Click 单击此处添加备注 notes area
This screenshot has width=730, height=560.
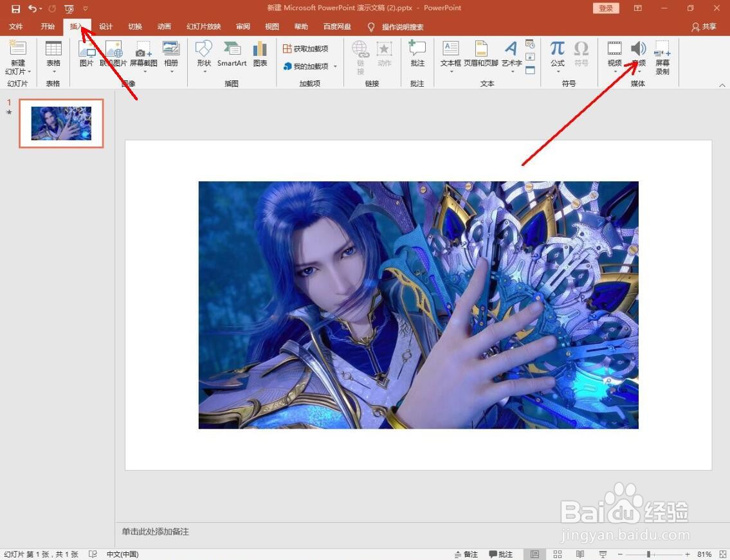point(156,532)
